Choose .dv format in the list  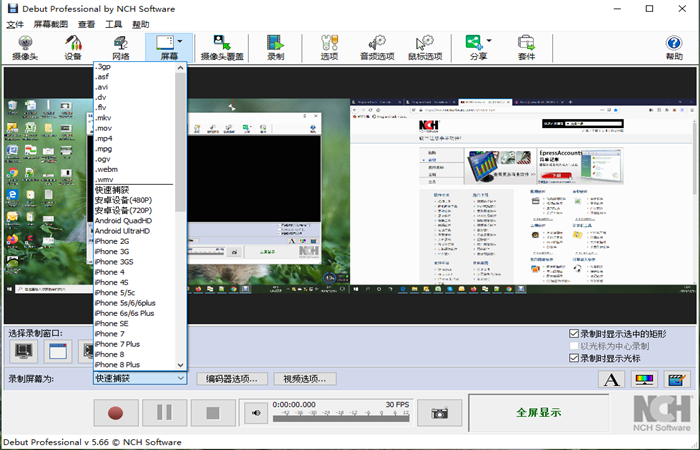pyautogui.click(x=134, y=97)
